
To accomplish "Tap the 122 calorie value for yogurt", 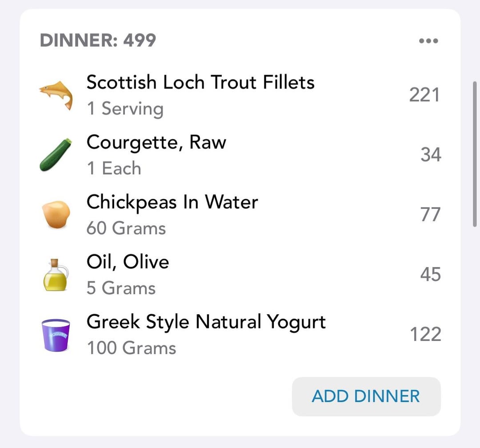I will click(x=425, y=334).
